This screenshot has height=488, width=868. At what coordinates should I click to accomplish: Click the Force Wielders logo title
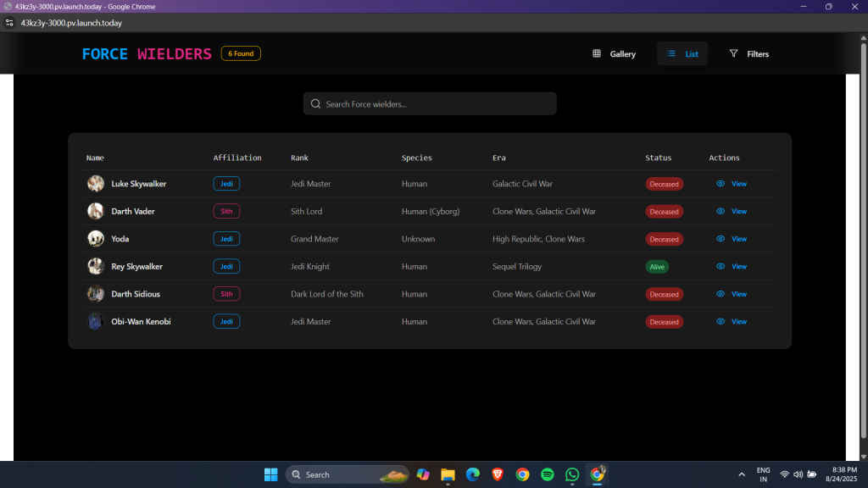coord(147,54)
